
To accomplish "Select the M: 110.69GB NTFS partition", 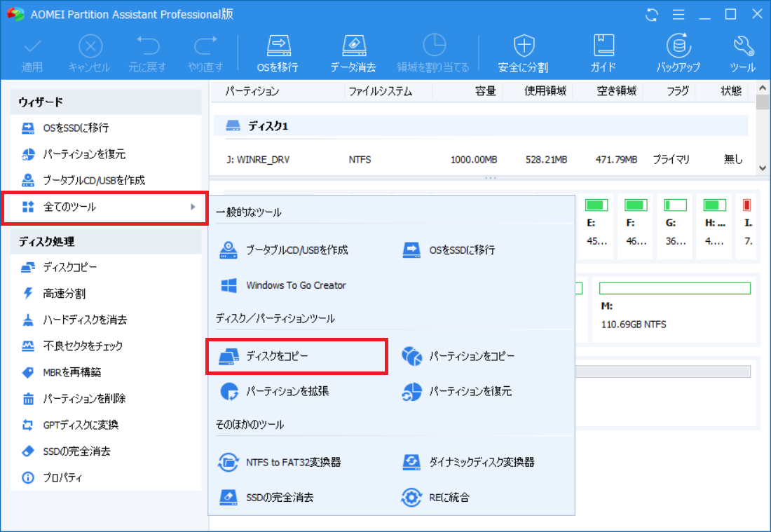I will pyautogui.click(x=674, y=309).
